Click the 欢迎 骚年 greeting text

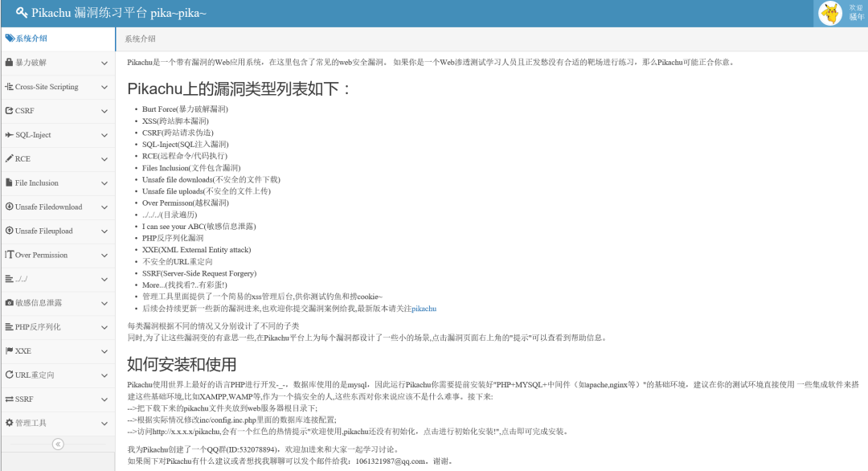click(x=857, y=13)
